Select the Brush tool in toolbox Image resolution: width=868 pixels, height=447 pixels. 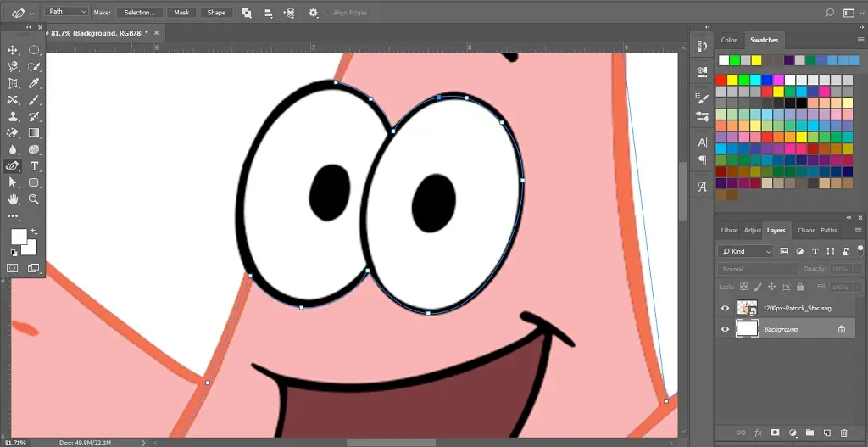pyautogui.click(x=34, y=100)
